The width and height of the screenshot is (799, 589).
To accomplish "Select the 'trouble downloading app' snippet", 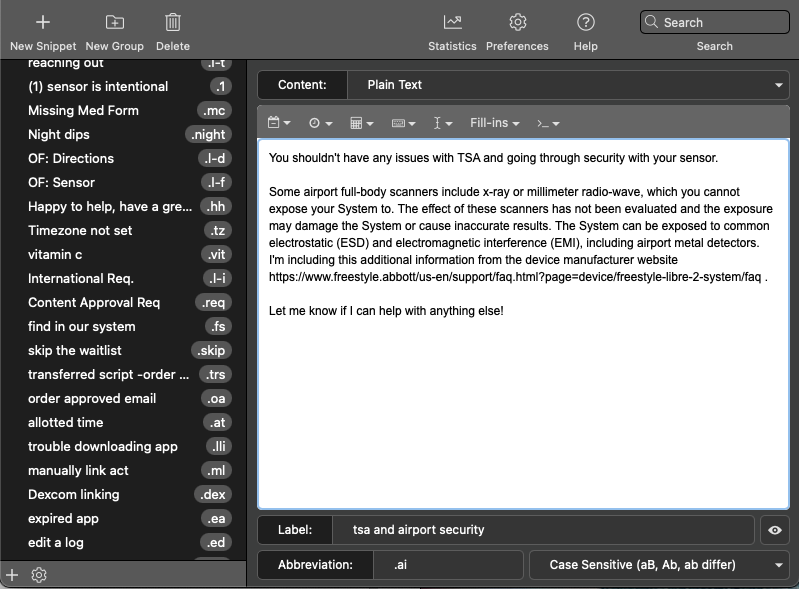I will click(x=123, y=446).
